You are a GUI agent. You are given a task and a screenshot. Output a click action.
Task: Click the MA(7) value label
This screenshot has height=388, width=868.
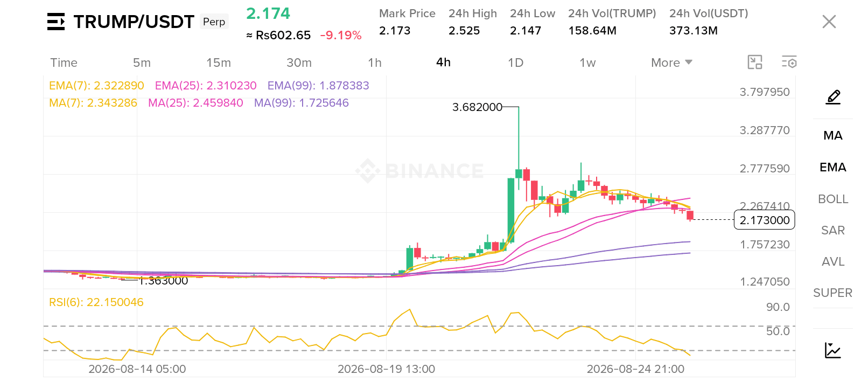point(93,103)
